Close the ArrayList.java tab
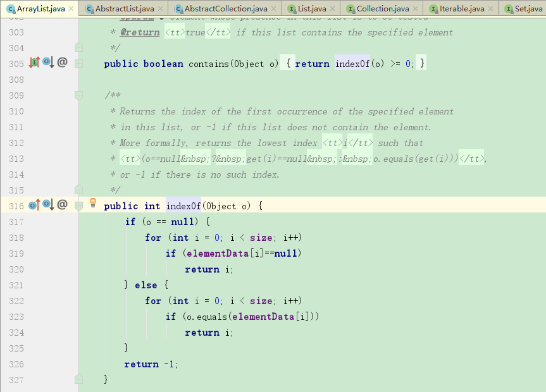The width and height of the screenshot is (546, 392). click(71, 9)
